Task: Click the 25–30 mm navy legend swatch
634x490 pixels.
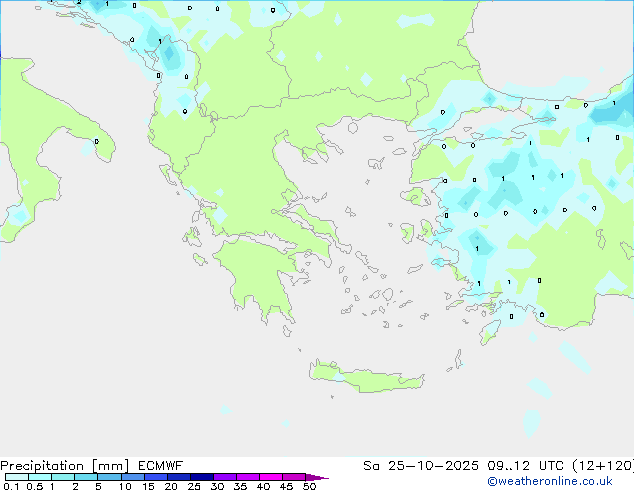Action: coord(201,477)
